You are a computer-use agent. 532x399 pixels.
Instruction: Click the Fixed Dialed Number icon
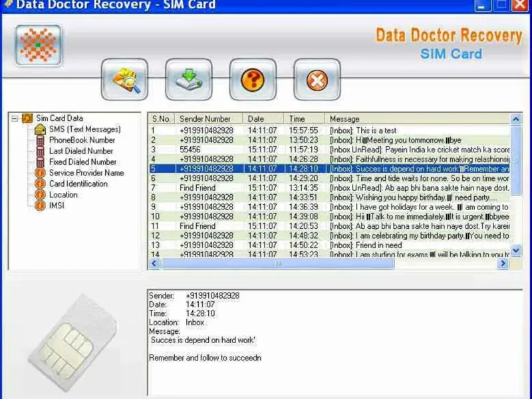[40, 162]
